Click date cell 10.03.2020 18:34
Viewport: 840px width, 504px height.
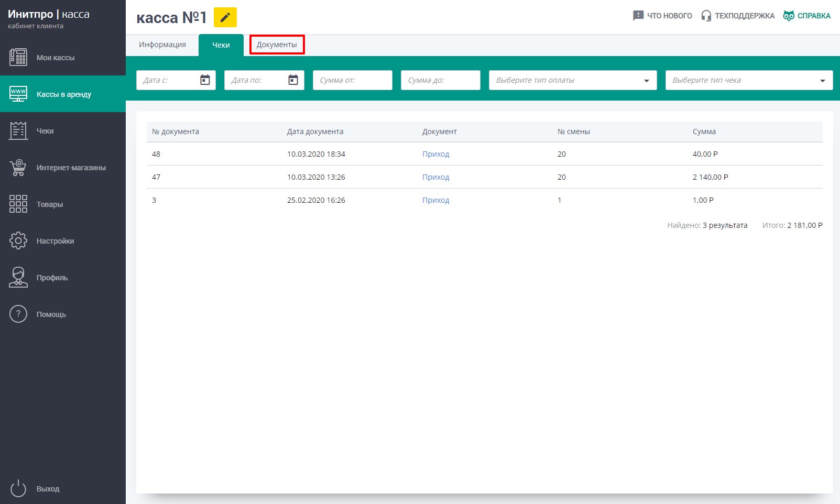point(316,154)
